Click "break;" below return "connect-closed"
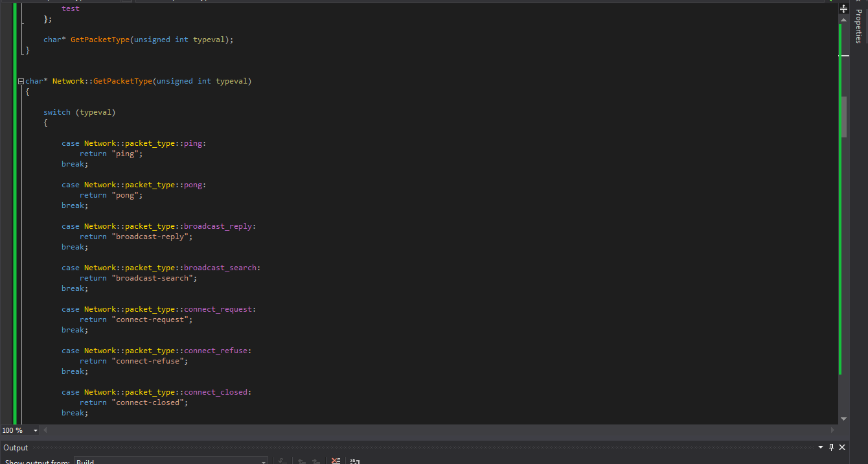Screen dimensions: 868x464 pyautogui.click(x=75, y=413)
